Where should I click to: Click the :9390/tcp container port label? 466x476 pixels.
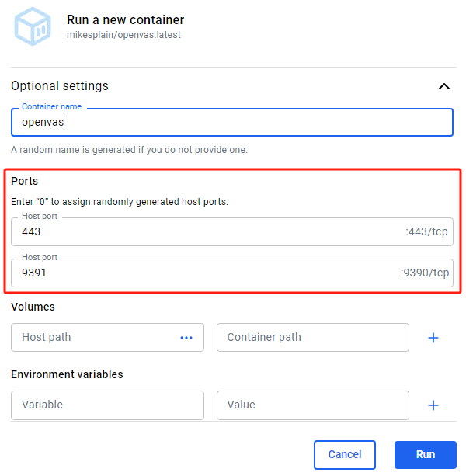pos(424,273)
